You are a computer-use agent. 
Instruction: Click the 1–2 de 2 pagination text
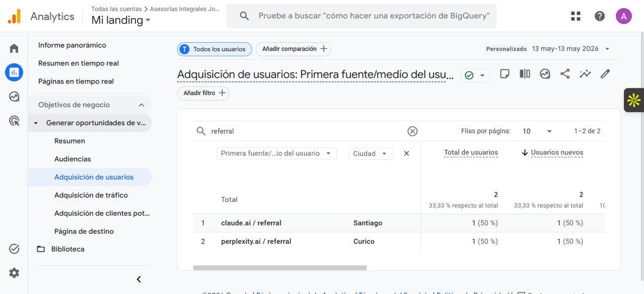pos(587,131)
